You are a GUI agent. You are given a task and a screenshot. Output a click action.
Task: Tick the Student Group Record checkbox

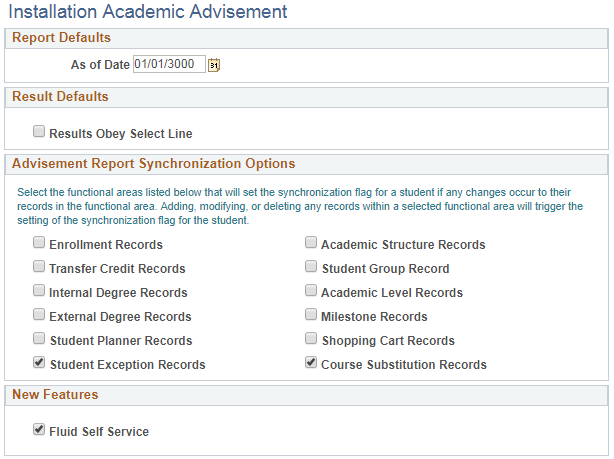pos(311,267)
